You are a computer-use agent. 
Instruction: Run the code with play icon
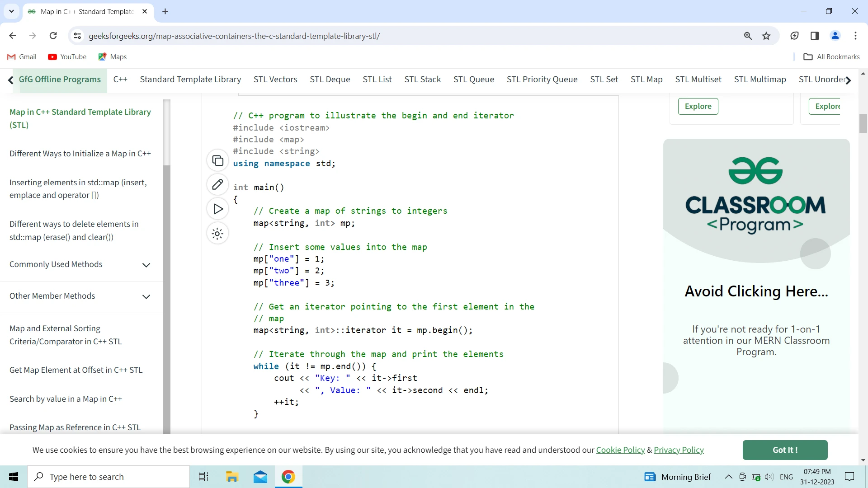[x=218, y=209]
